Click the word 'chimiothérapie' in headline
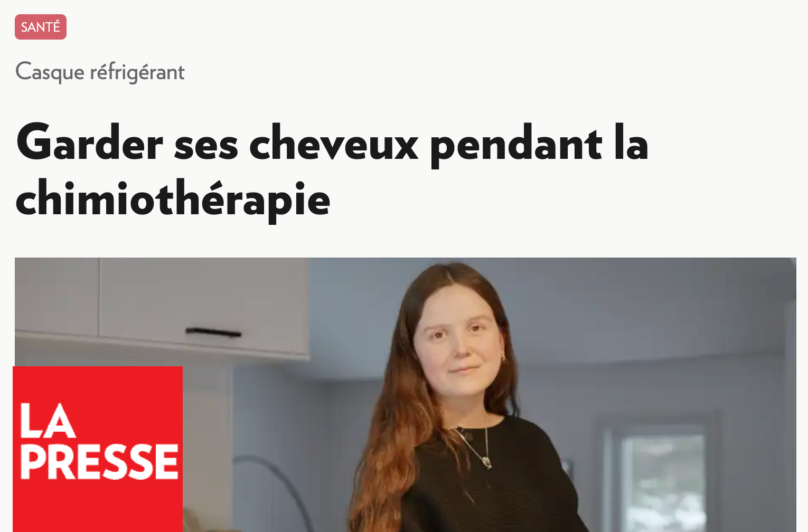This screenshot has height=532, width=808. (x=173, y=199)
